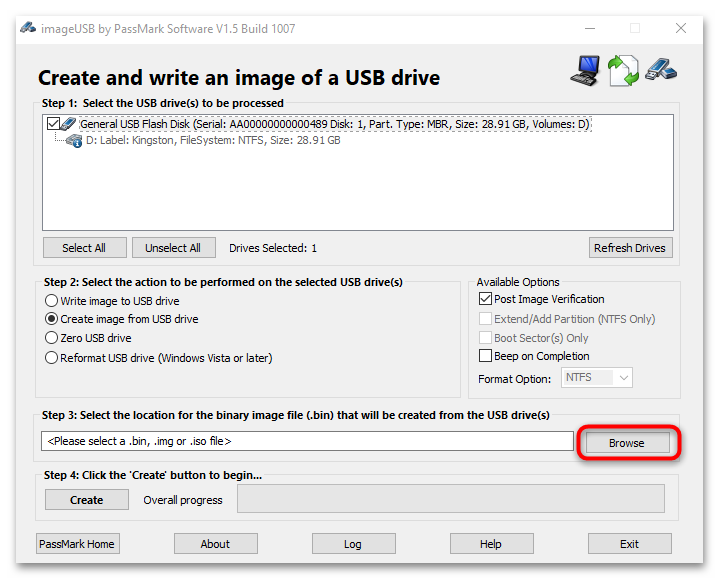Toggle Boot Sector(s) Only checkbox
This screenshot has height=579, width=719.
(485, 338)
